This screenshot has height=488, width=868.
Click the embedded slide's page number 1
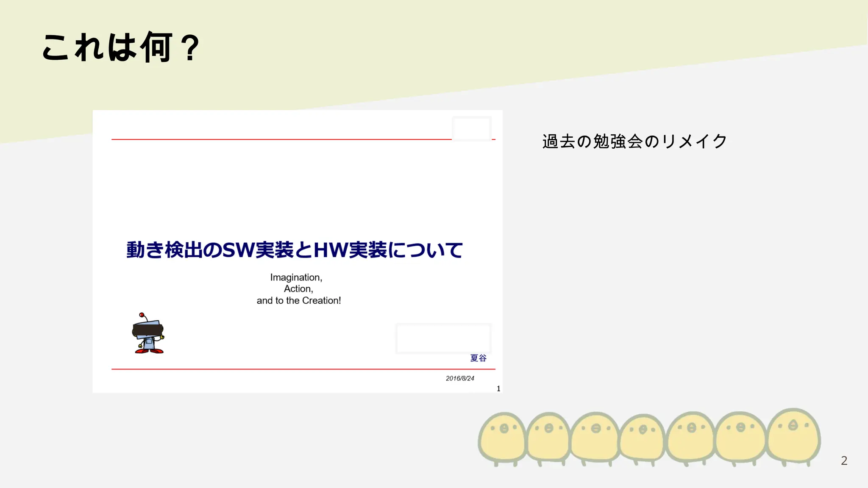[498, 388]
